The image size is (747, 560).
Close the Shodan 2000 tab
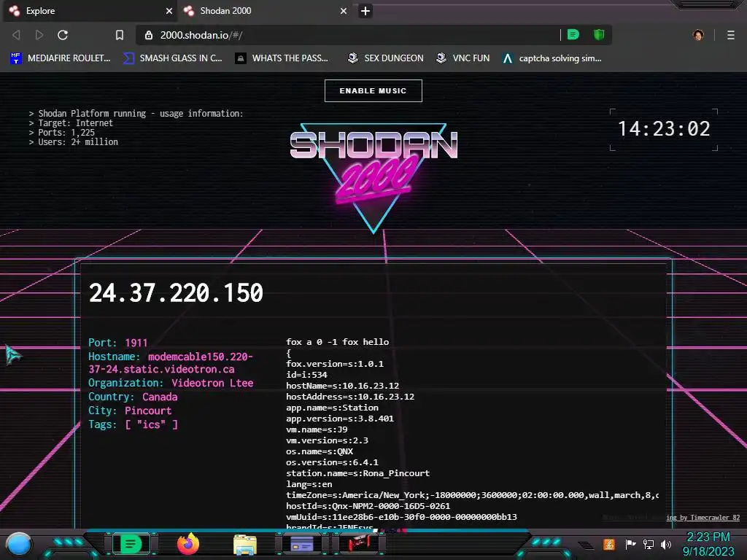344,10
